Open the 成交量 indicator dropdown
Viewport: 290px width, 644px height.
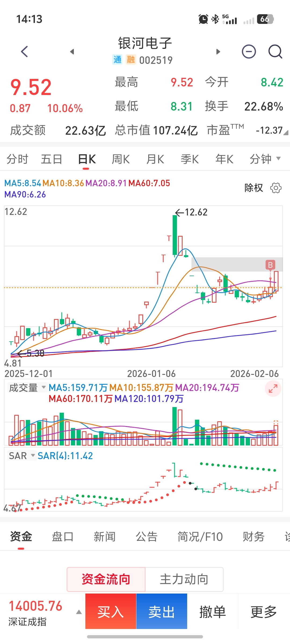tap(27, 388)
